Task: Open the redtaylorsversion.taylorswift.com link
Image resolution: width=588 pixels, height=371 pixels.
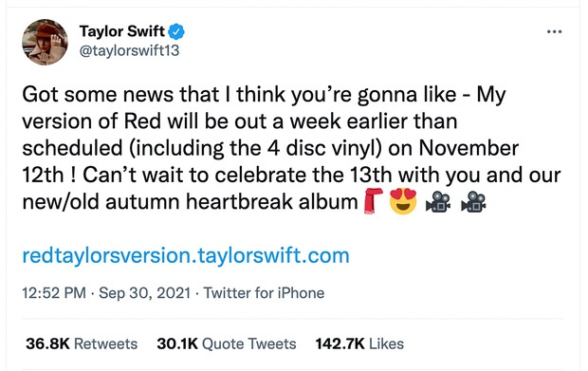Action: [x=186, y=256]
